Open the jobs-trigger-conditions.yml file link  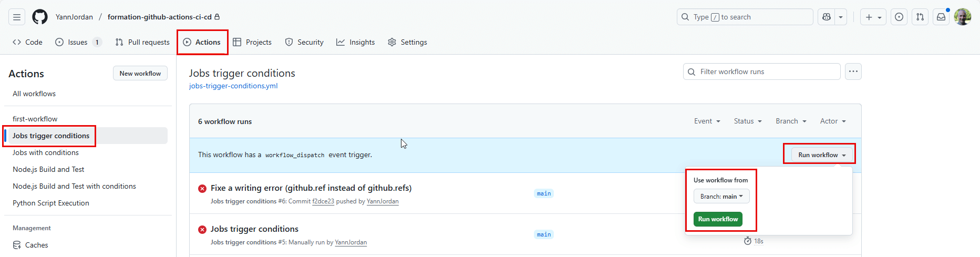[233, 86]
